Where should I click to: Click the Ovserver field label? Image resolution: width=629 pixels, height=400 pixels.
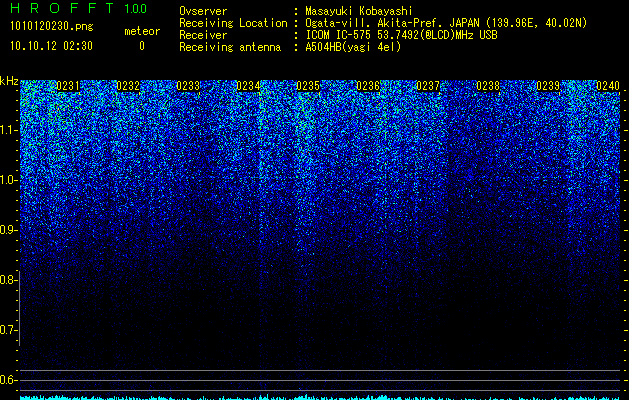[203, 12]
